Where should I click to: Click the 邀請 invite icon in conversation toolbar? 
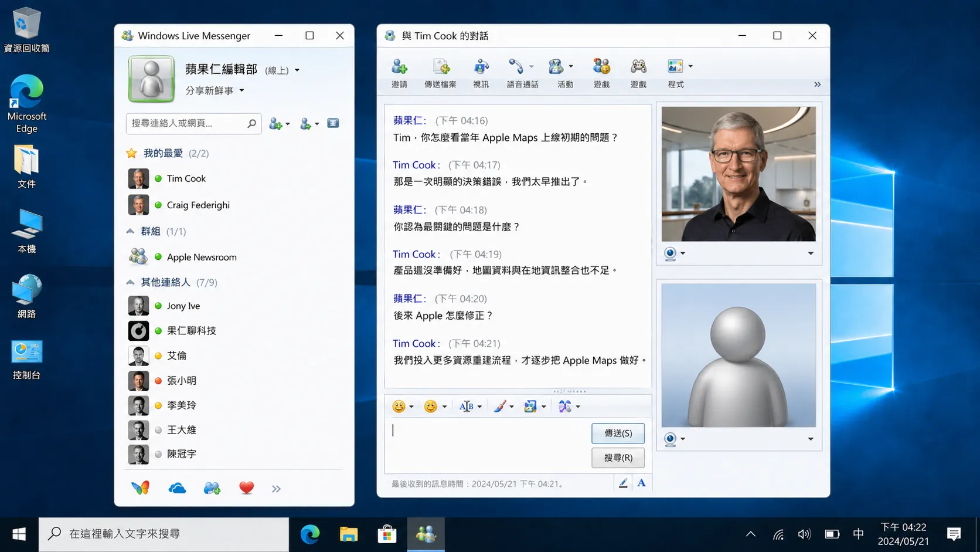point(399,67)
